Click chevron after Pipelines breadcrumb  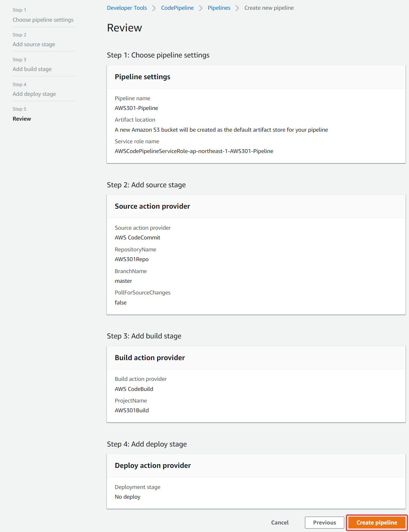(237, 8)
